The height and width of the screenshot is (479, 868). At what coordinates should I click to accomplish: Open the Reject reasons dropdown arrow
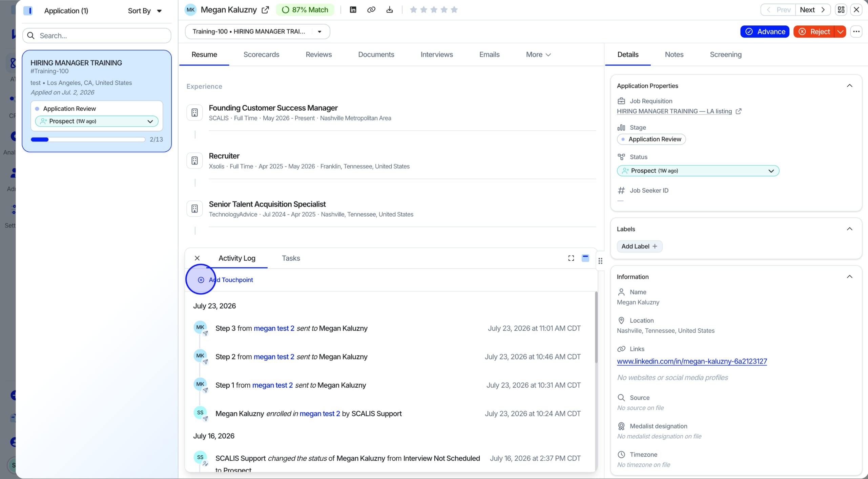[840, 31]
